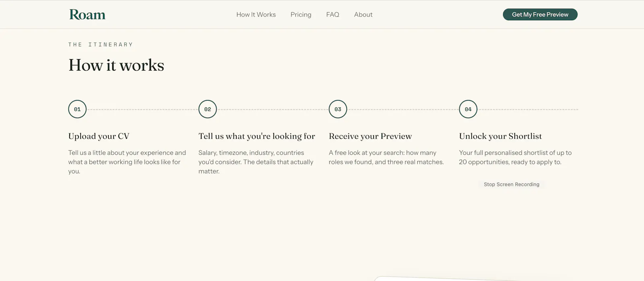Screen dimensions: 644x281
Task: Click the step 02 circle icon
Action: click(208, 109)
